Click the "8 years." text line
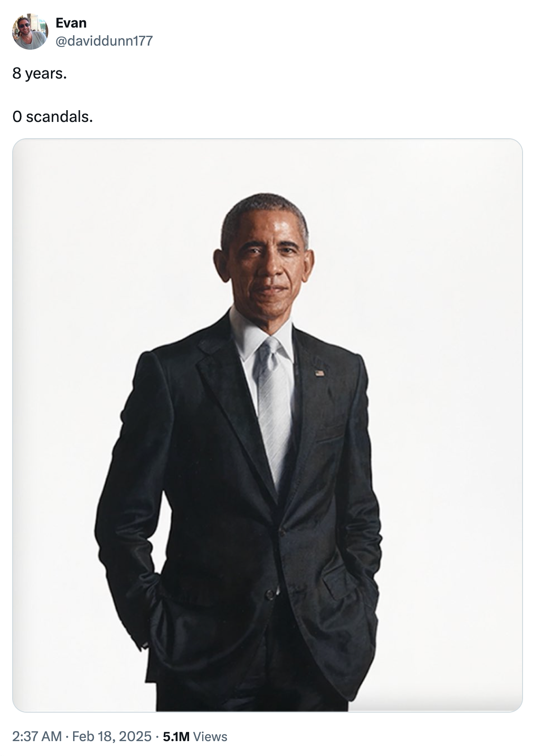This screenshot has height=756, width=537. 40,73
